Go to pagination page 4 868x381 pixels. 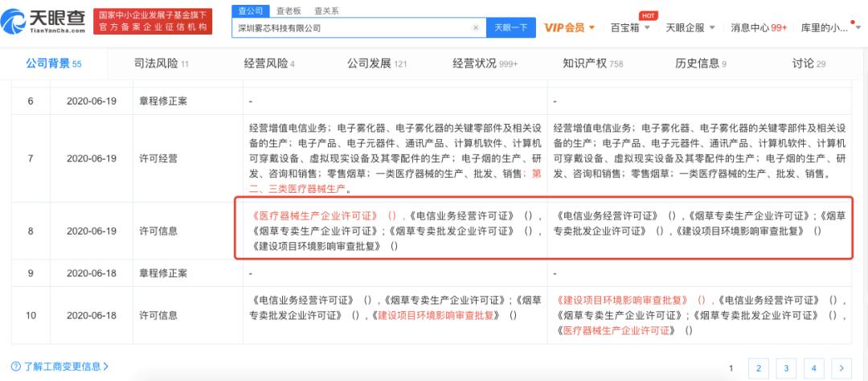click(813, 368)
